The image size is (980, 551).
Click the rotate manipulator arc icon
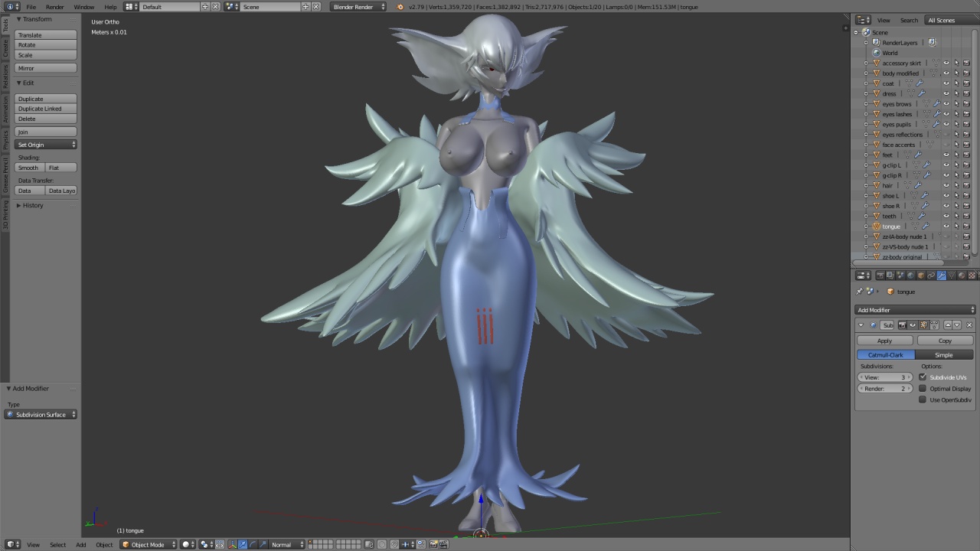pyautogui.click(x=253, y=544)
